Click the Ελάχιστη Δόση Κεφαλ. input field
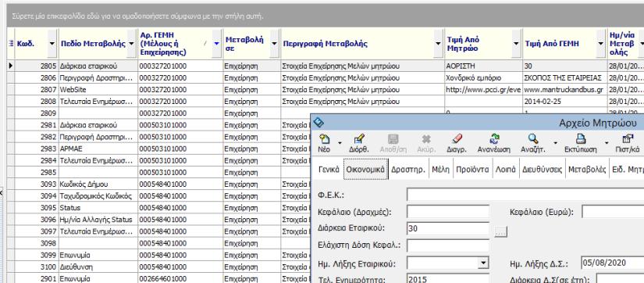The image size is (644, 283). pyautogui.click(x=448, y=245)
